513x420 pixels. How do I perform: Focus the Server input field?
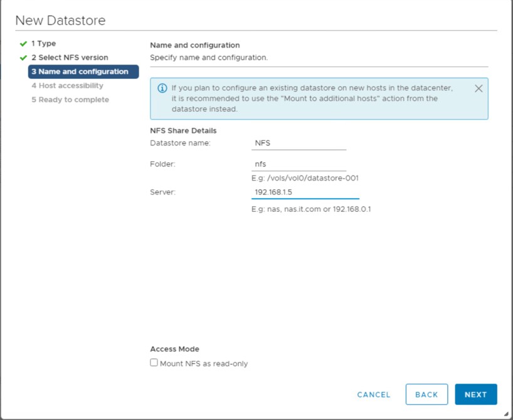click(x=305, y=192)
